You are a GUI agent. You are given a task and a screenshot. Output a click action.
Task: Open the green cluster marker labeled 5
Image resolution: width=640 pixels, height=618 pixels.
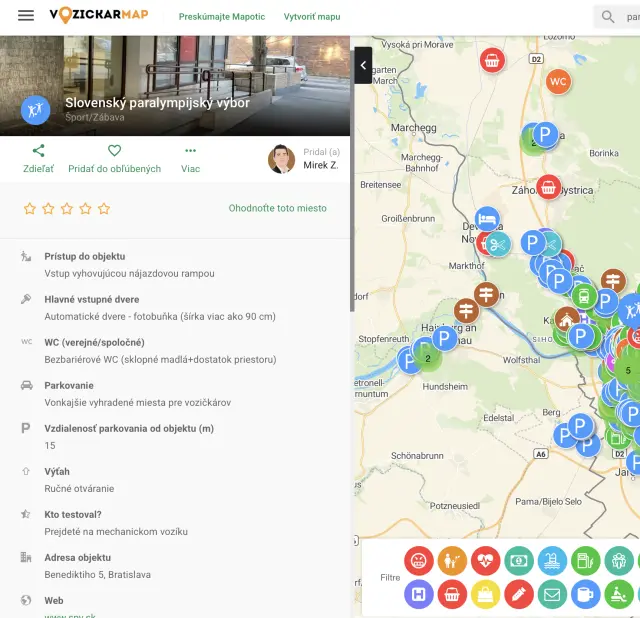[628, 370]
